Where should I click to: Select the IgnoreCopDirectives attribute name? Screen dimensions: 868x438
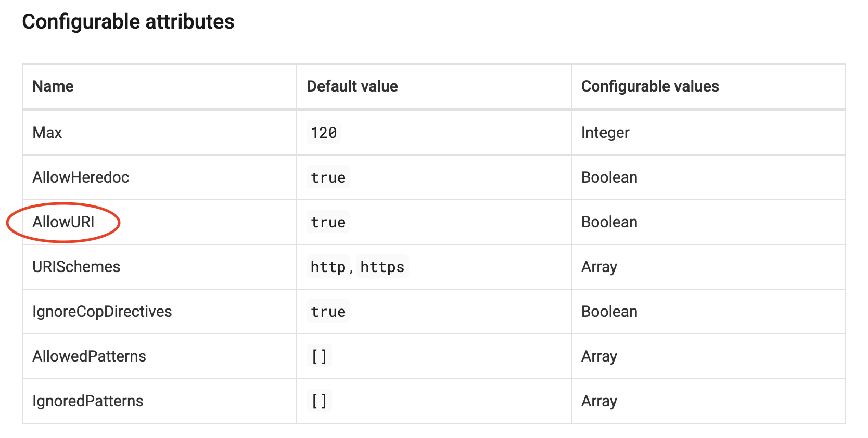click(102, 312)
